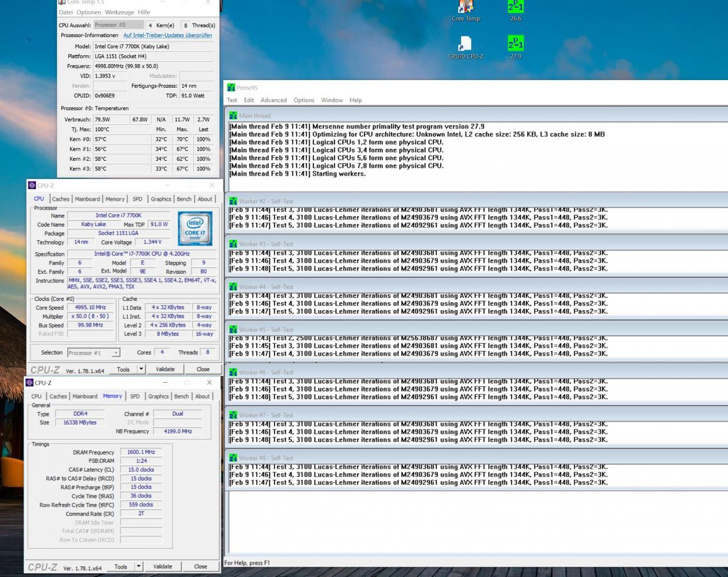Click the Main thread window icon
Image resolution: width=728 pixels, height=577 pixels.
coord(233,115)
